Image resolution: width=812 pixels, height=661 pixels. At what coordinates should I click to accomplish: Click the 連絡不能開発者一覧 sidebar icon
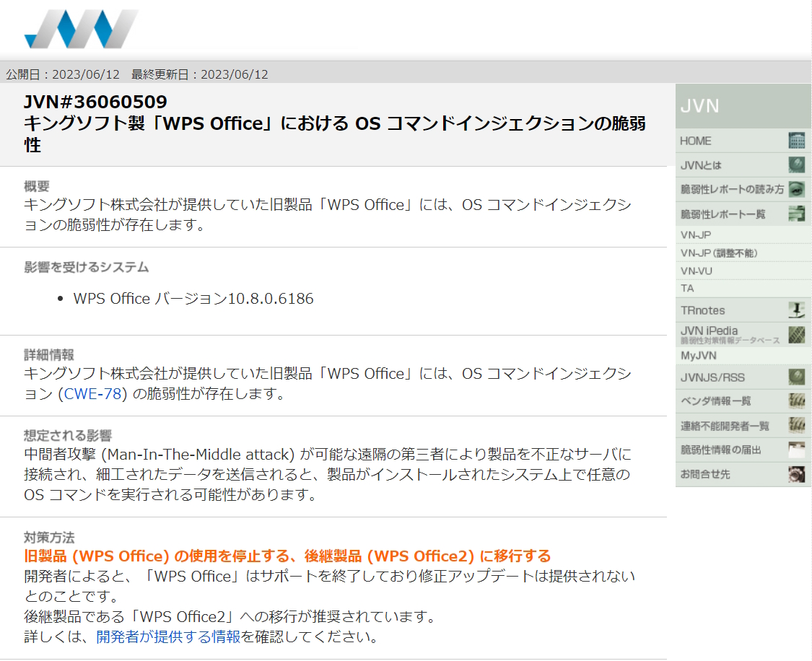pyautogui.click(x=797, y=425)
